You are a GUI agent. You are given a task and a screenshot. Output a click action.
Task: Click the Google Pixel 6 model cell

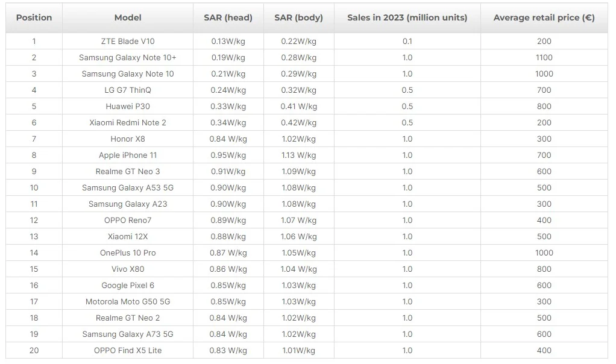point(128,286)
